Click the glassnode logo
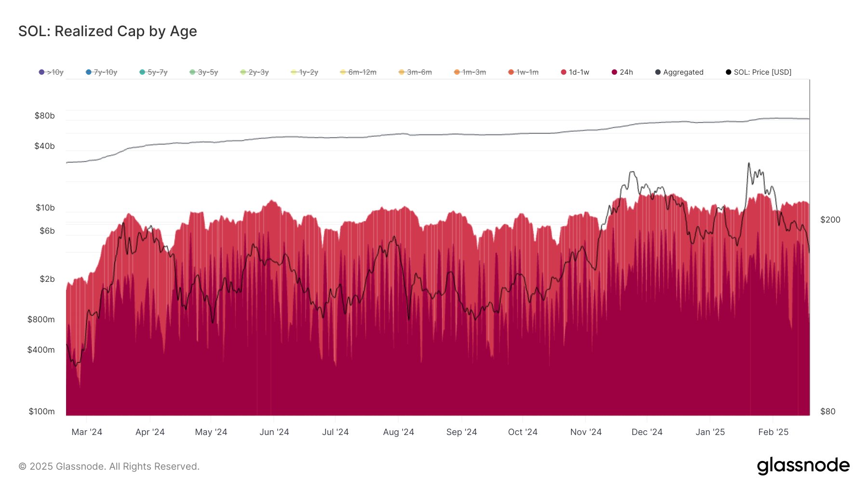The image size is (868, 488). pos(803,466)
